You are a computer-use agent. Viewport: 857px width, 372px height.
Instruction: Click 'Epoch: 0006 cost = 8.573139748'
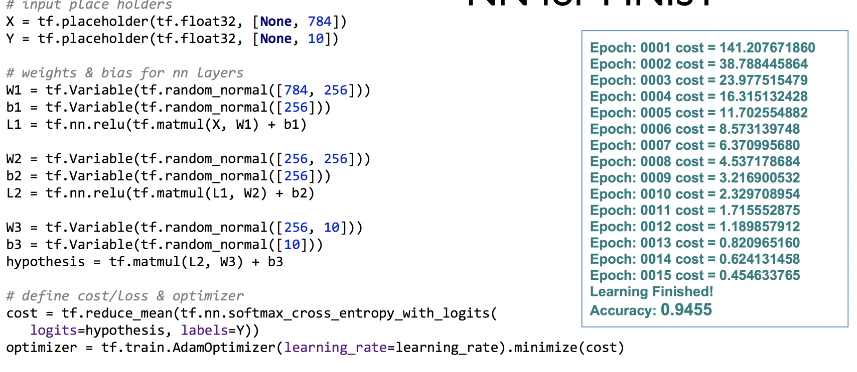(x=695, y=129)
